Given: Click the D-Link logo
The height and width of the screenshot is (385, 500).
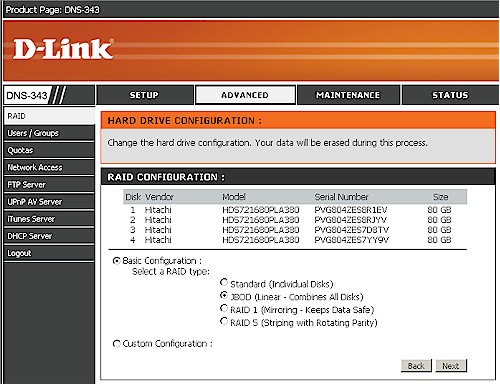Looking at the screenshot, I should point(63,49).
